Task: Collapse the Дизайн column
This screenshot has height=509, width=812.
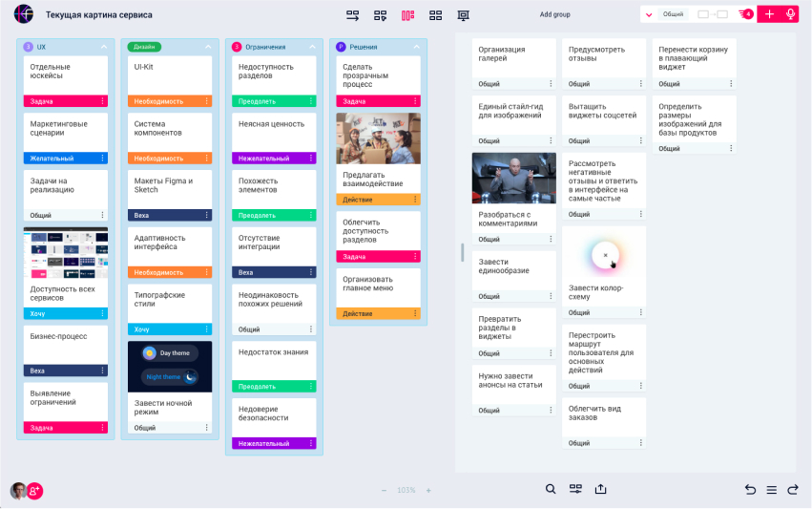Action: coord(208,47)
